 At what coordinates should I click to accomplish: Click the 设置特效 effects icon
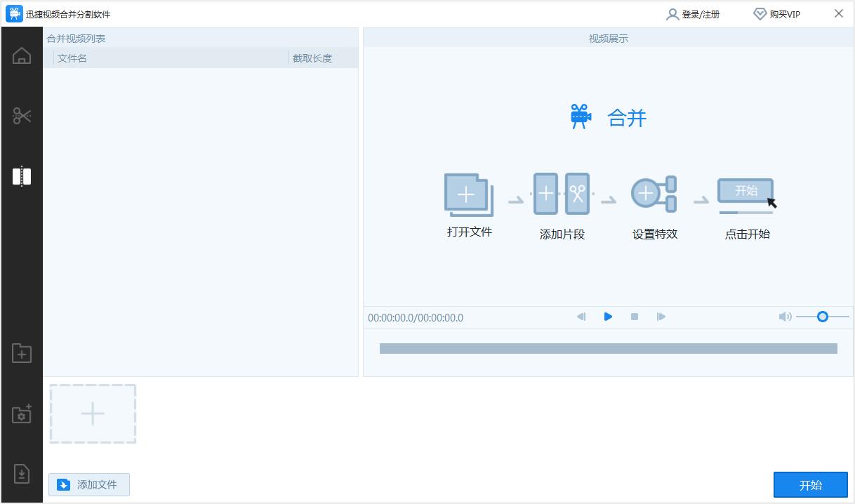click(x=654, y=194)
